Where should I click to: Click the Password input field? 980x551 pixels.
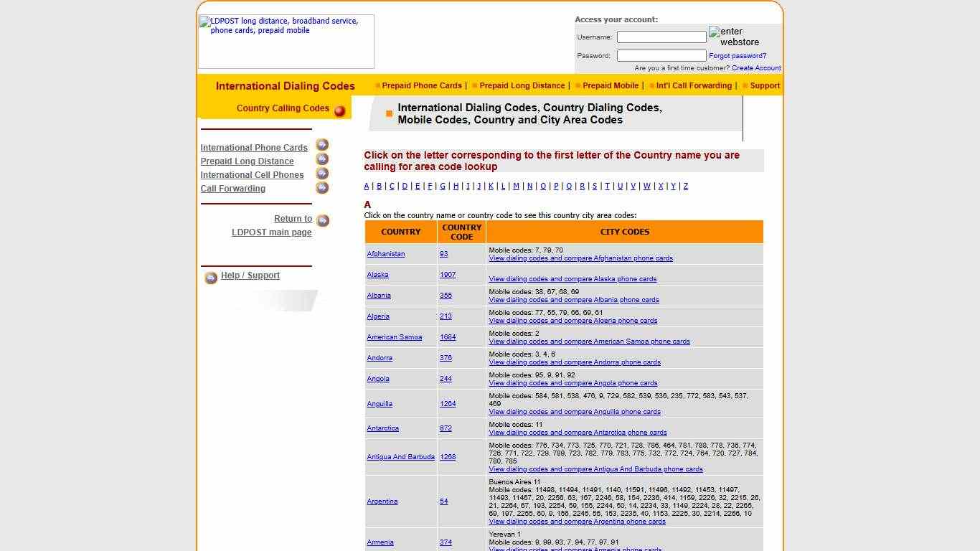pos(661,55)
